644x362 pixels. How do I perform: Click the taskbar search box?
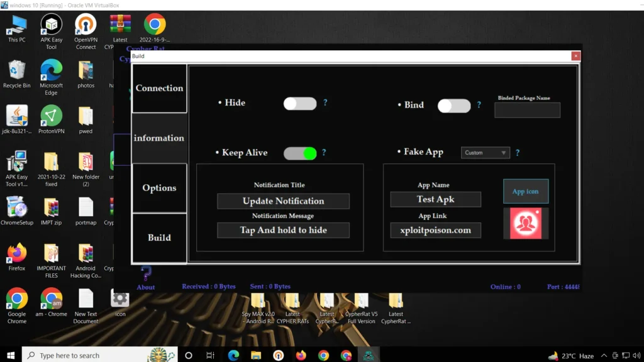click(x=100, y=356)
